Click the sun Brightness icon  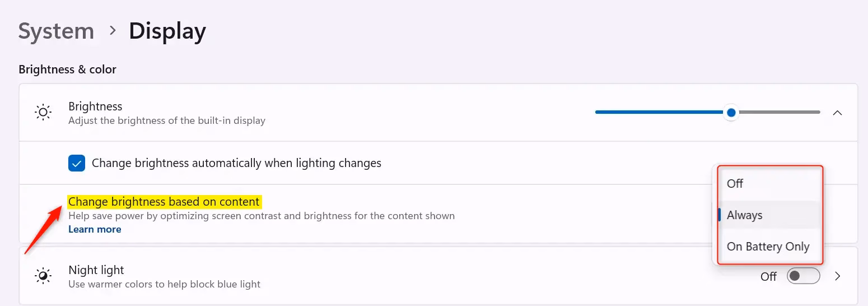pos(43,113)
